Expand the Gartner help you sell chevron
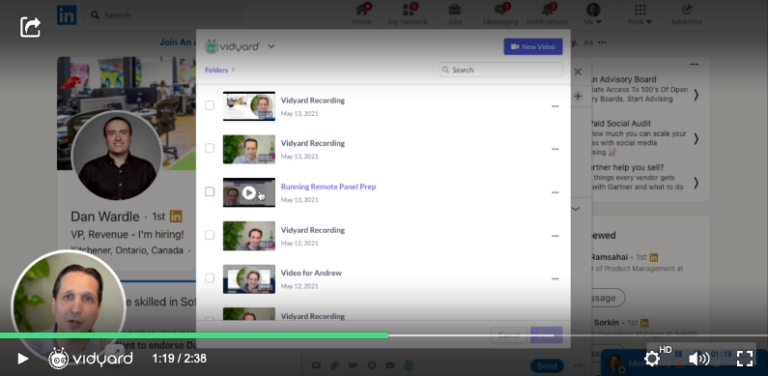The height and width of the screenshot is (376, 768). point(696,183)
